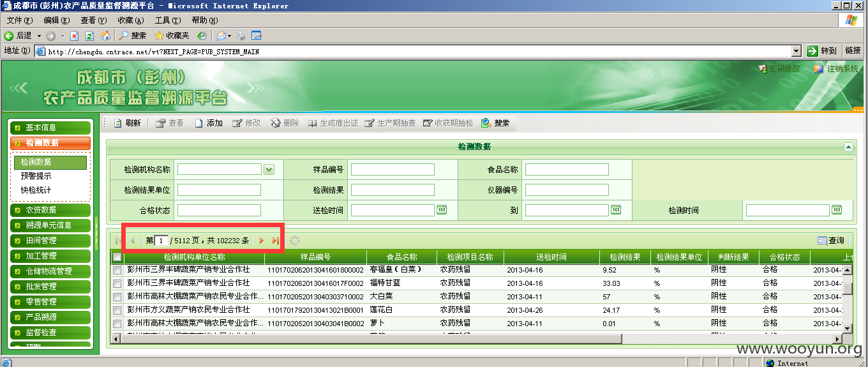Image resolution: width=868 pixels, height=367 pixels.
Task: Click the 修改 edit toolbar button
Action: pyautogui.click(x=247, y=123)
